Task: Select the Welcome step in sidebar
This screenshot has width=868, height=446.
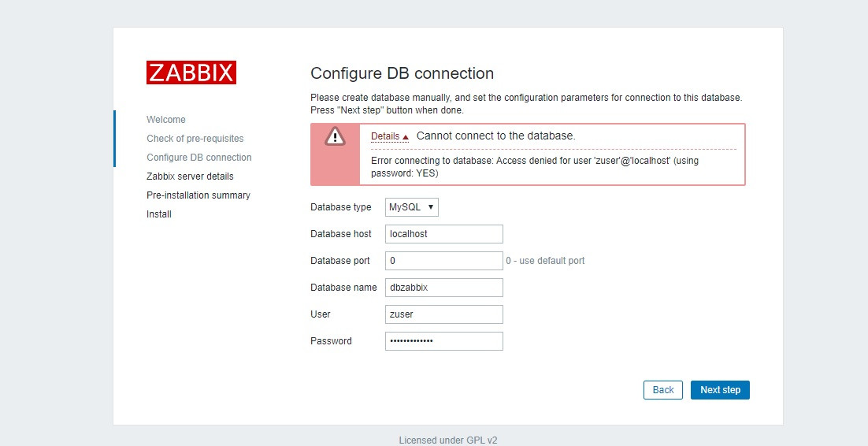Action: (166, 120)
